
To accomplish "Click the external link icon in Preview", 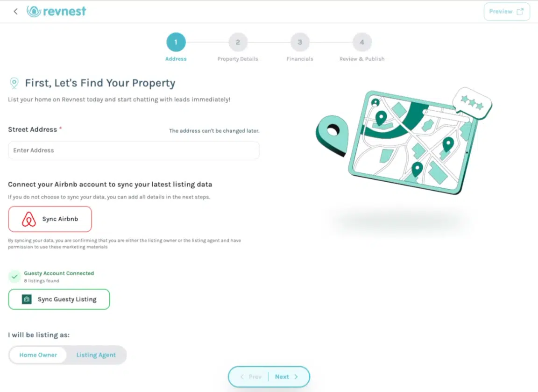I will [x=520, y=12].
